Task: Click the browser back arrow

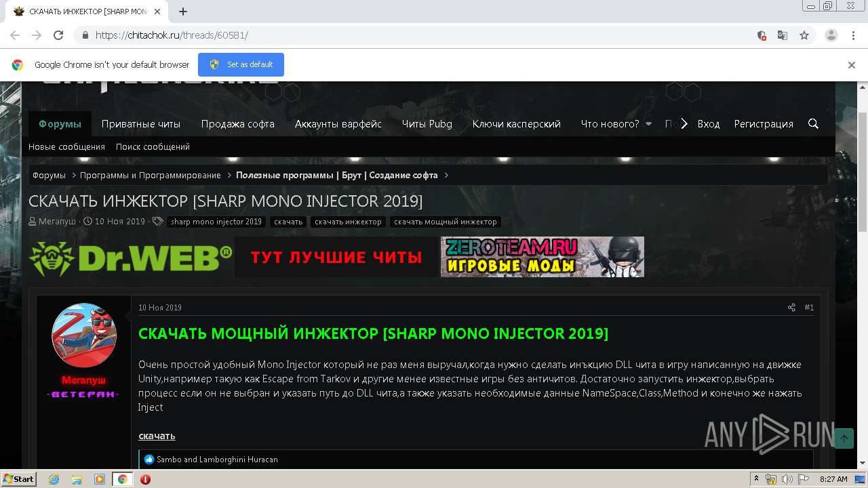Action: click(15, 35)
